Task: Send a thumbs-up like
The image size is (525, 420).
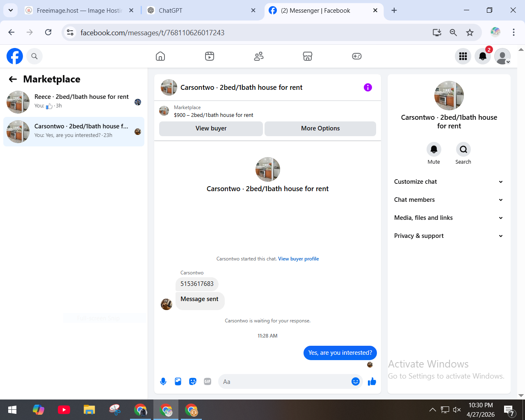Action: click(372, 382)
